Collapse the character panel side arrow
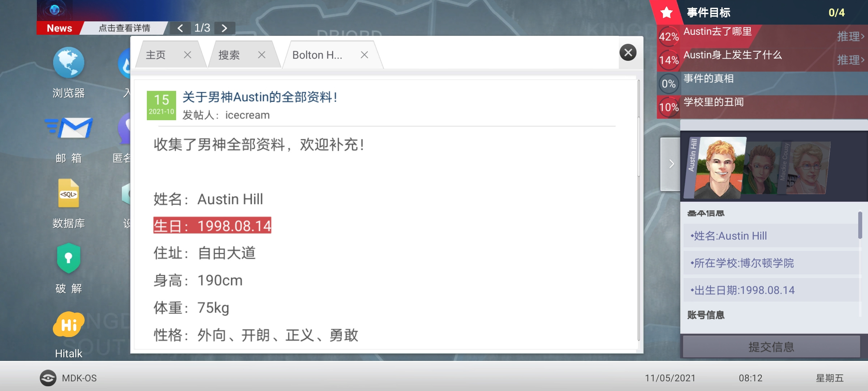 (671, 164)
